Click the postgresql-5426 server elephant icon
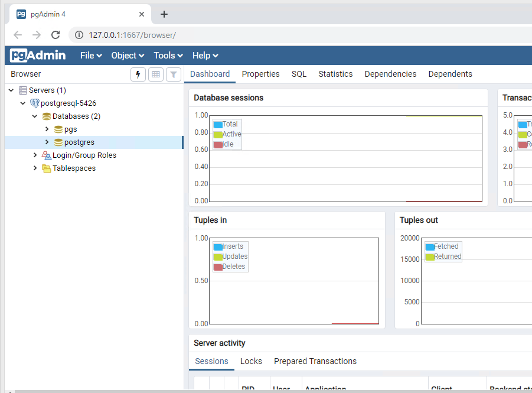 35,103
